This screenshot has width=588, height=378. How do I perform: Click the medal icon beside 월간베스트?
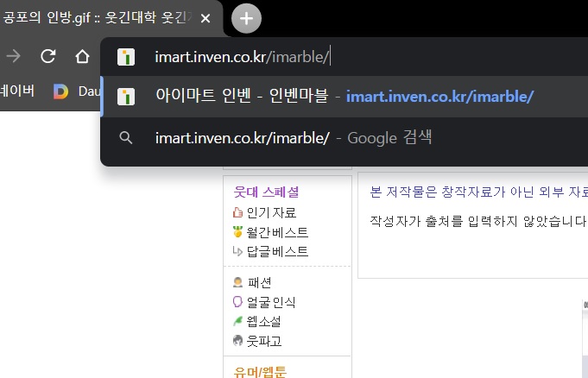point(237,232)
